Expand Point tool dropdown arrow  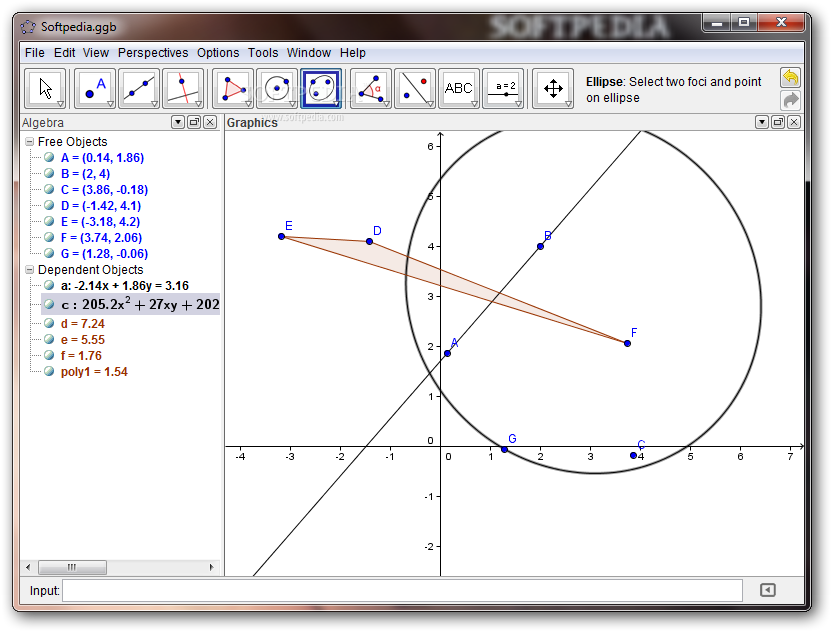click(x=110, y=104)
